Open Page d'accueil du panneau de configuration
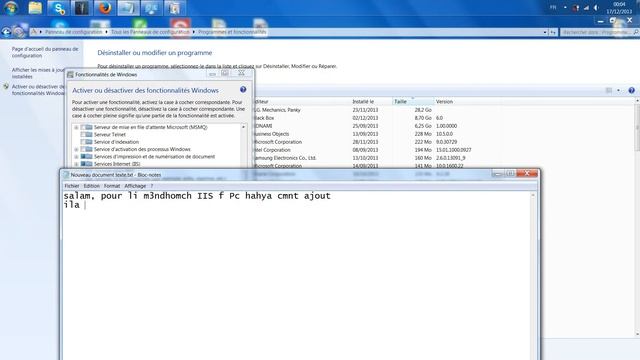Screen dimensions: 640x360 [x=44, y=52]
